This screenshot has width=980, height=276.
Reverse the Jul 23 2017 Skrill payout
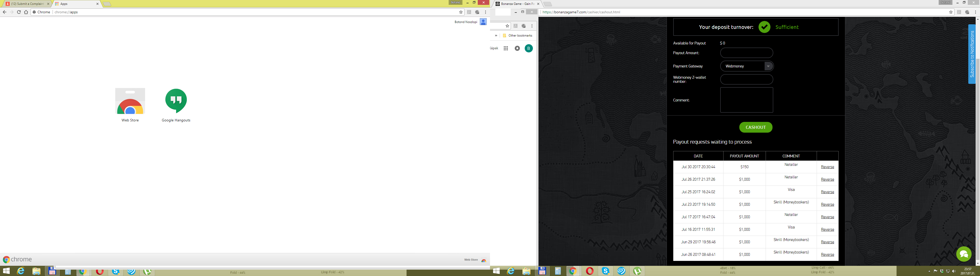click(827, 205)
